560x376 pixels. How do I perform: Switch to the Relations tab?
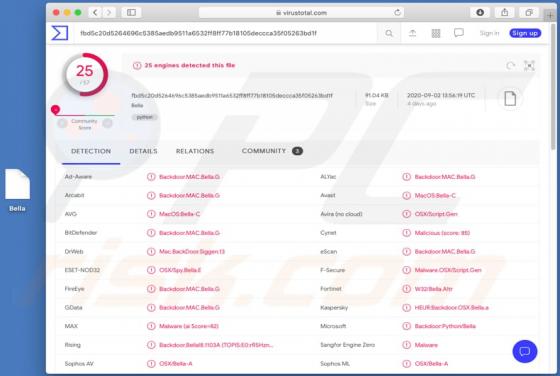click(195, 151)
